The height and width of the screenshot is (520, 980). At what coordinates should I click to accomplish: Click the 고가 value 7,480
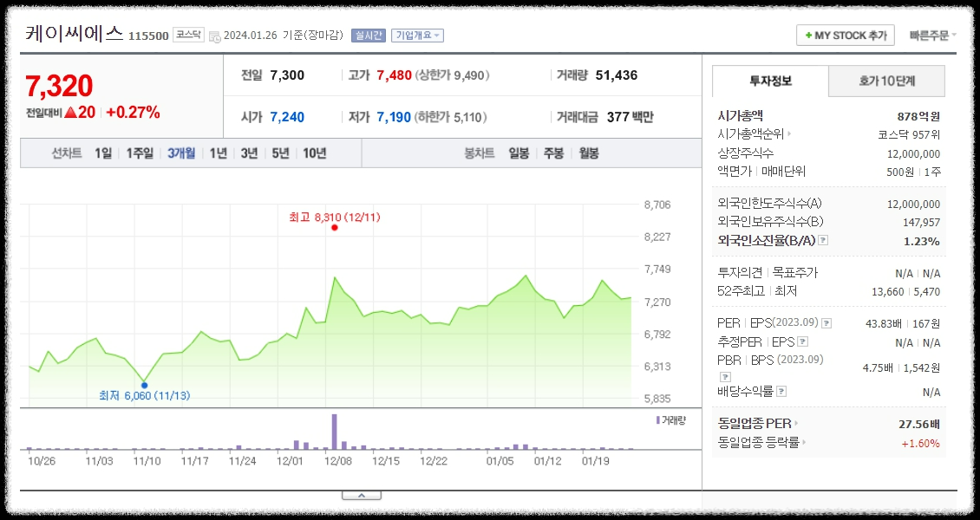point(395,75)
